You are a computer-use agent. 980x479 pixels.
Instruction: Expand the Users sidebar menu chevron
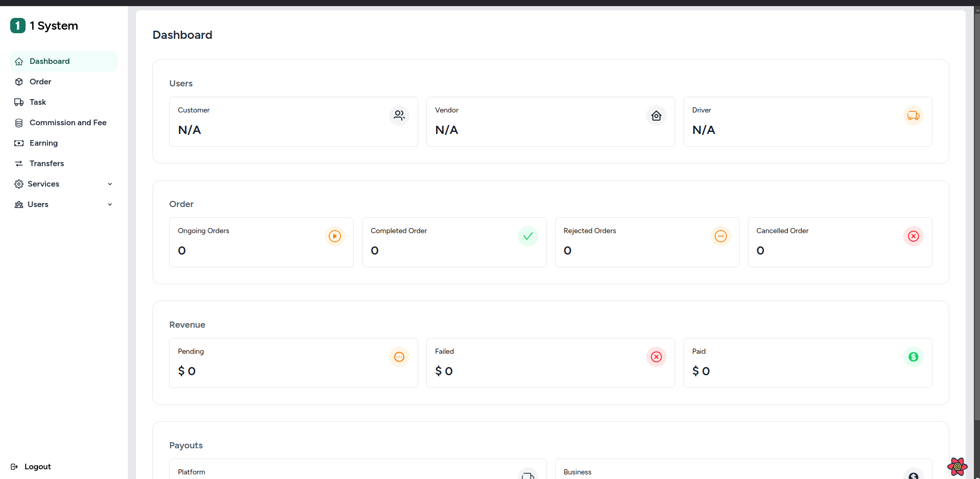[110, 204]
